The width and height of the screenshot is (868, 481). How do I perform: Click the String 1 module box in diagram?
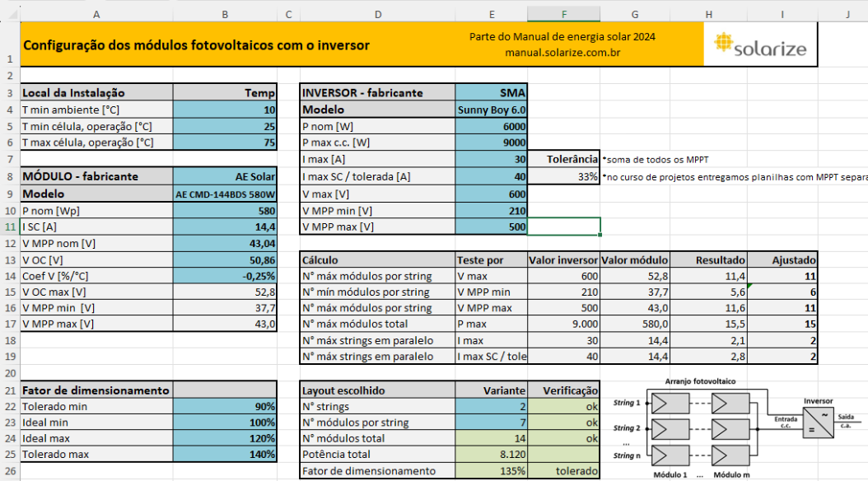(x=672, y=403)
